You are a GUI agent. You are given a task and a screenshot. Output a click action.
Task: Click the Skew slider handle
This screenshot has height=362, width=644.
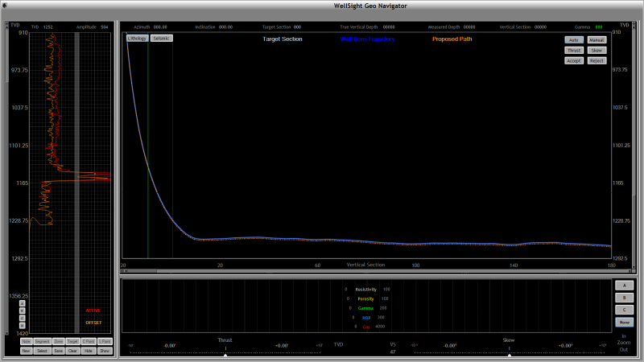[x=509, y=355]
